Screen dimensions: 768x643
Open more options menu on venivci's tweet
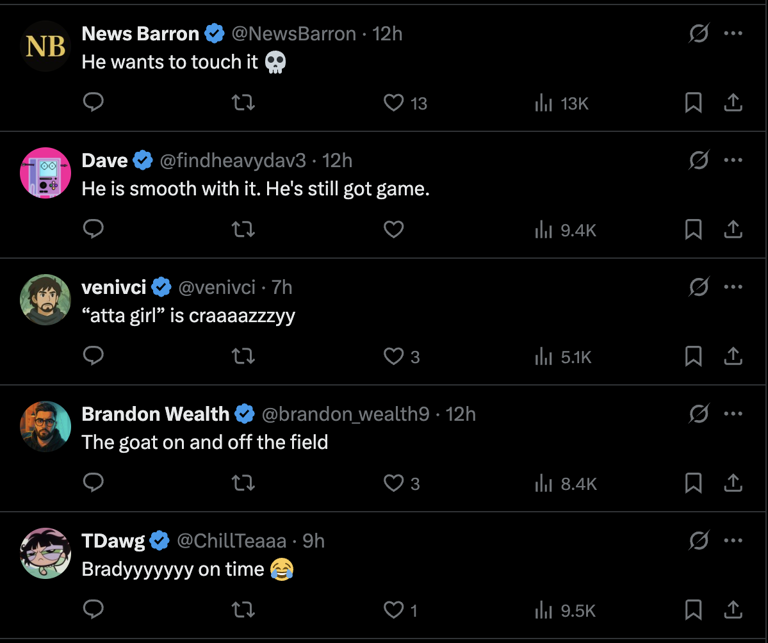tap(733, 288)
